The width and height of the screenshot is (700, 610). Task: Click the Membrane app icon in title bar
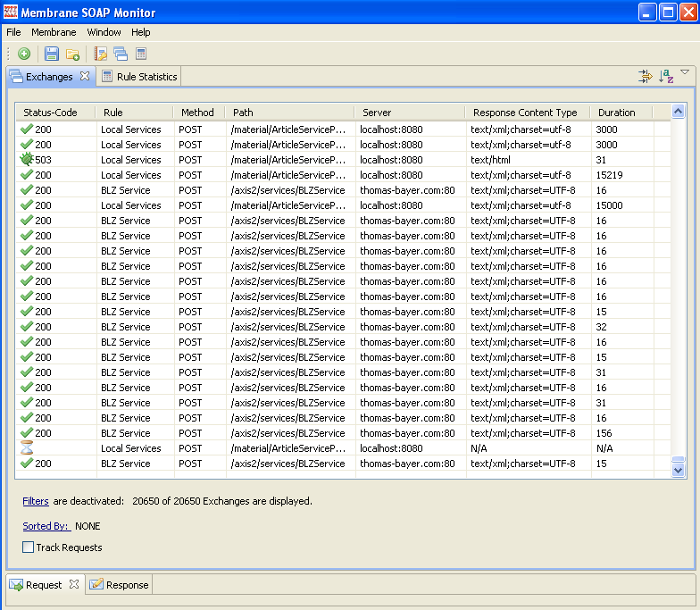pyautogui.click(x=11, y=13)
